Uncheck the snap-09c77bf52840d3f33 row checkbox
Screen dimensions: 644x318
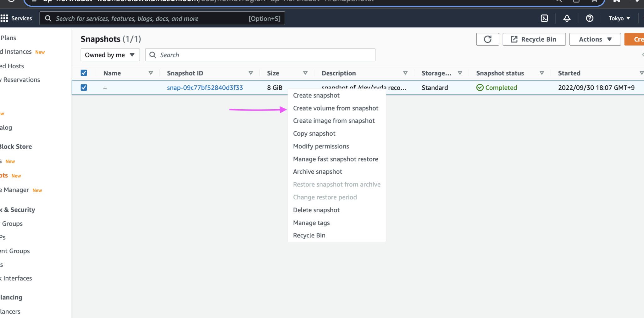[x=84, y=88]
